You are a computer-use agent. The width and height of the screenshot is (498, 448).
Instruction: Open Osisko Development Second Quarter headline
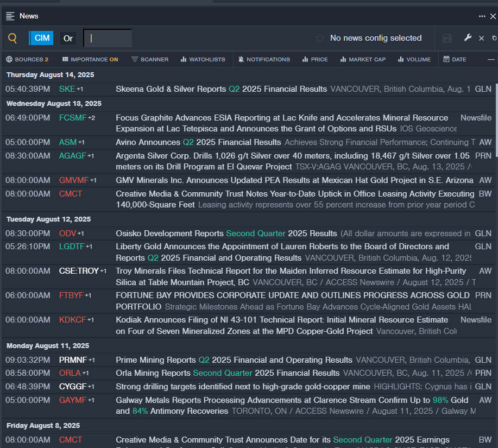[226, 234]
